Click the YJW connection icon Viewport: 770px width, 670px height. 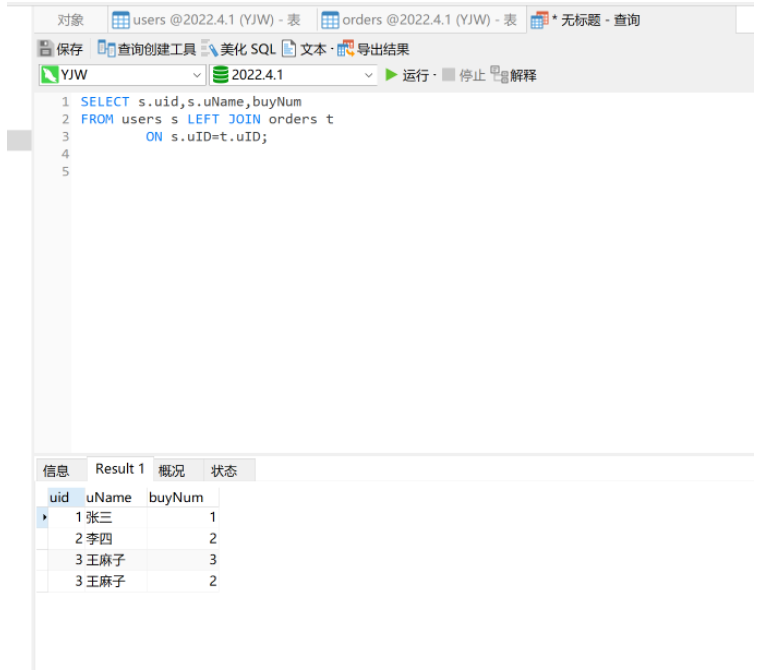pyautogui.click(x=49, y=75)
